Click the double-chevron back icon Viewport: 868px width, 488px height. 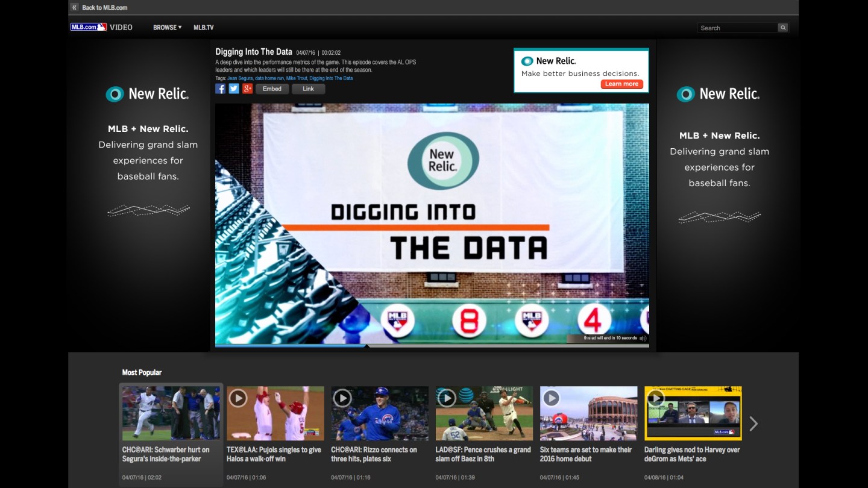coord(74,8)
